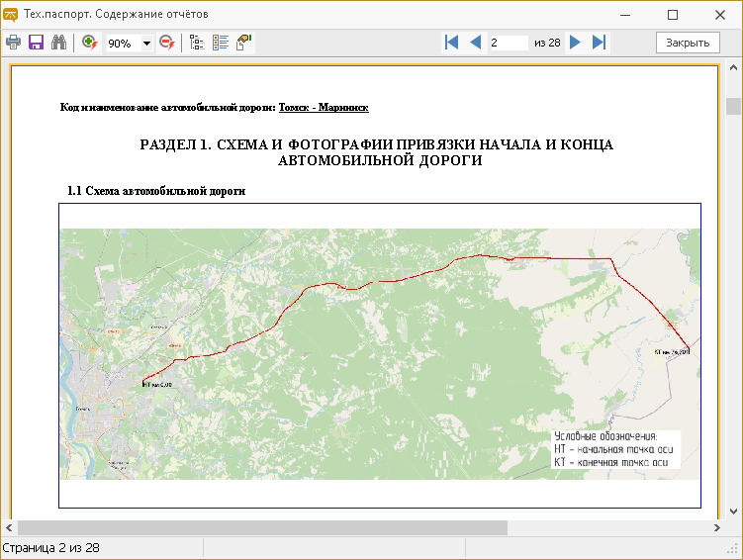
Task: Open page settings icon in toolbar
Action: [243, 43]
